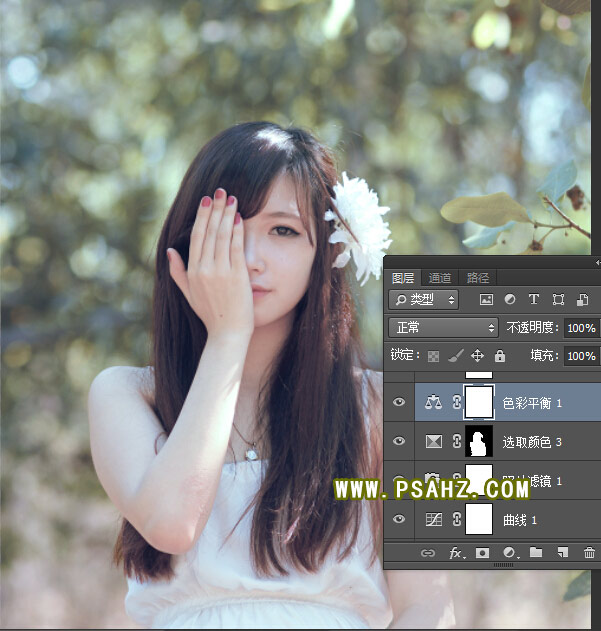Open the 类型 layer filter dropdown

point(423,299)
